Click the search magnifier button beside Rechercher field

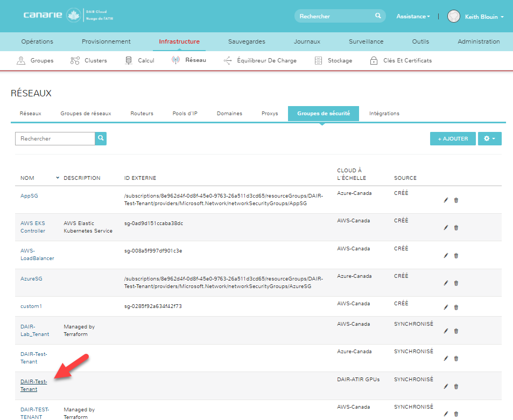(x=101, y=139)
